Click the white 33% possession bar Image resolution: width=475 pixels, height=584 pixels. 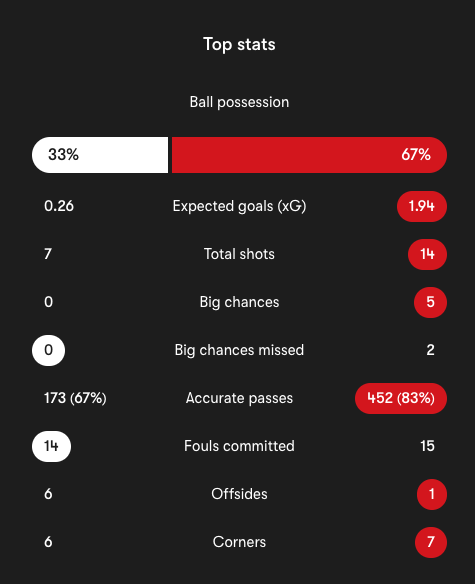pyautogui.click(x=100, y=155)
